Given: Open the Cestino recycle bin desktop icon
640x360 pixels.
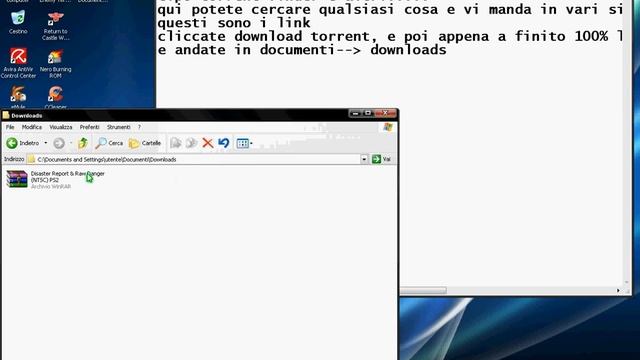Looking at the screenshot, I should pyautogui.click(x=18, y=21).
